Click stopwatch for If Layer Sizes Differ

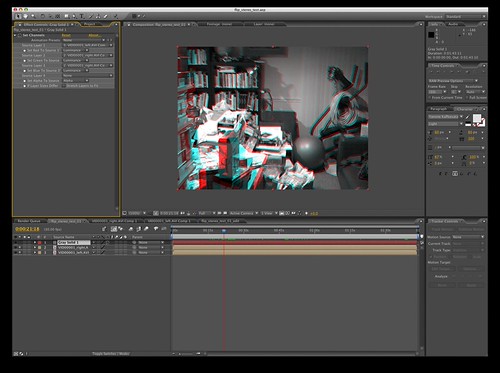pos(24,86)
